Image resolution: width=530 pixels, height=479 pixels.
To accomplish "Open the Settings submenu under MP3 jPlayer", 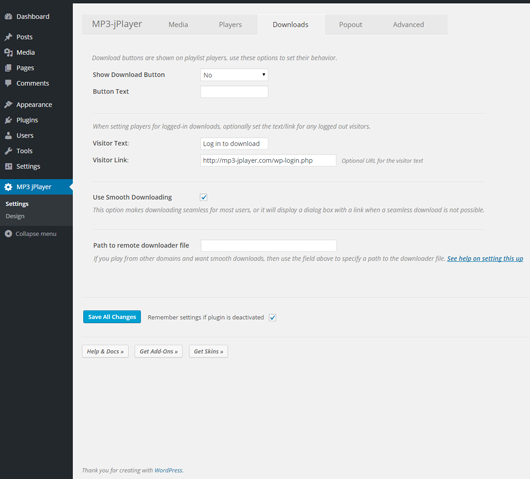I will [x=17, y=204].
